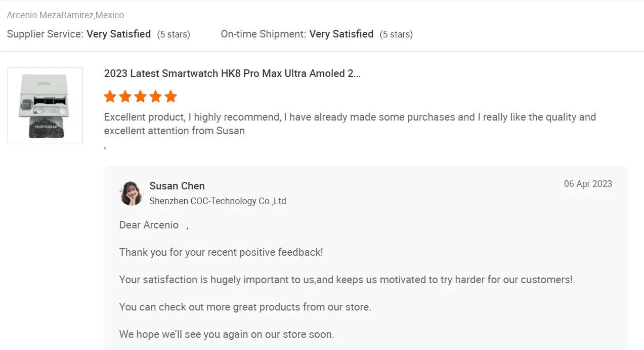Screen dimensions: 644x350
Task: Click 'Thank you for your recent positive feedback!'
Action: [x=221, y=252]
